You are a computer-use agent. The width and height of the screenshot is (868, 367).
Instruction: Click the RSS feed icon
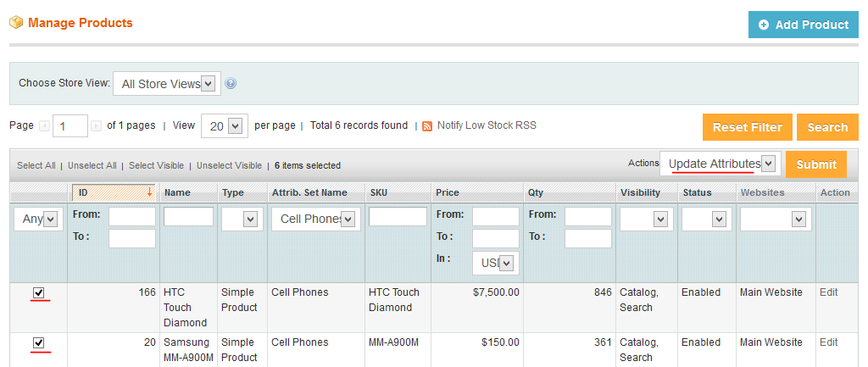(x=427, y=126)
